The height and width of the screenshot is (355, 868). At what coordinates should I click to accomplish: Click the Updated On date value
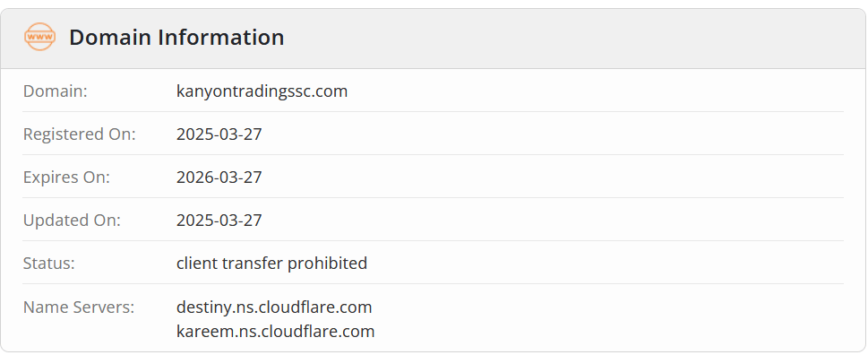pos(219,221)
